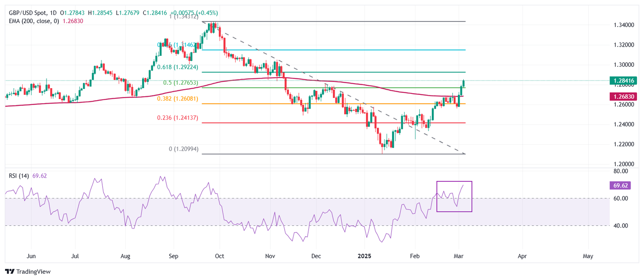
Task: Open the 1D timeframe selector
Action: [52, 13]
